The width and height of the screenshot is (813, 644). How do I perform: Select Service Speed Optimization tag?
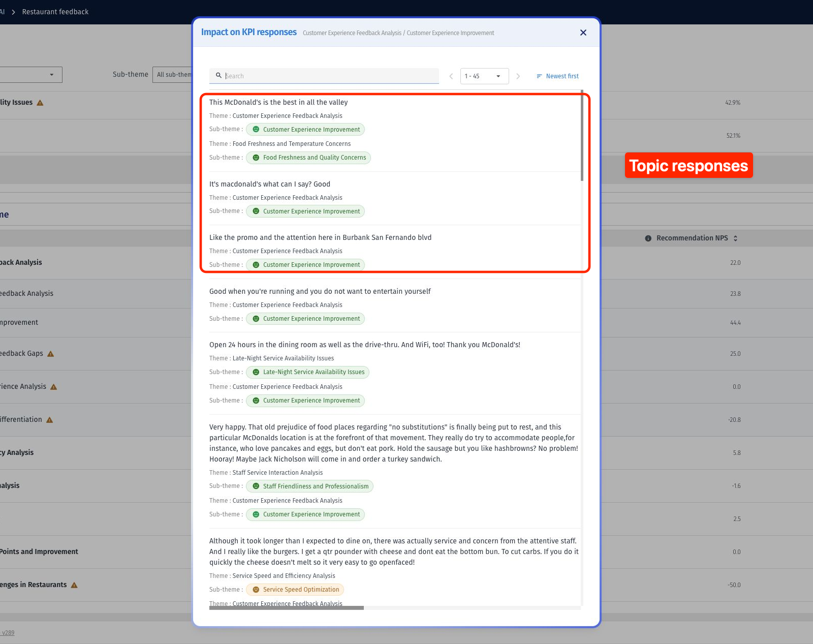295,590
